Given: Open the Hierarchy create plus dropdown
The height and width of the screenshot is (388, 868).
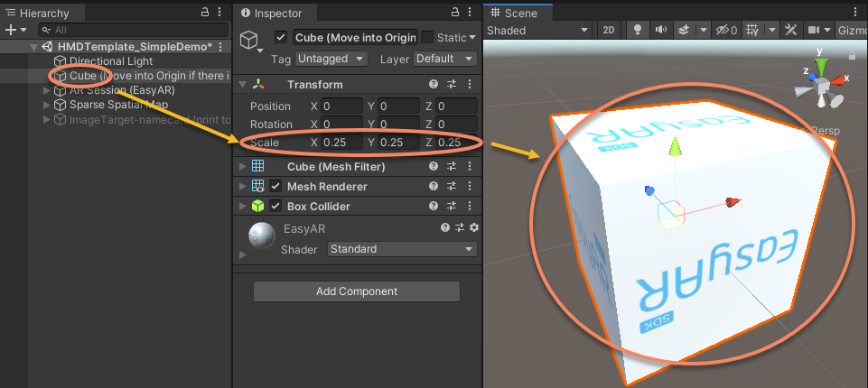Looking at the screenshot, I should (x=15, y=30).
